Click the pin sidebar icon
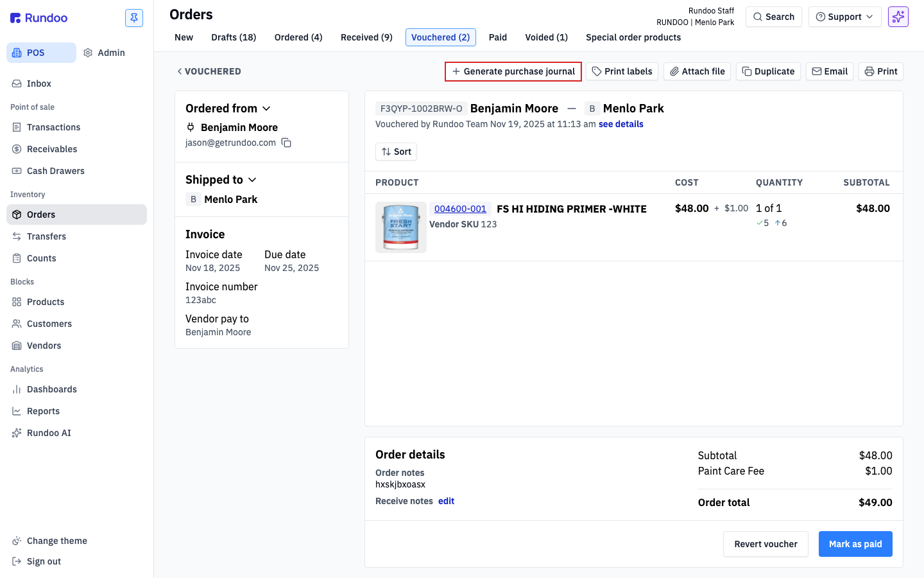Screen dimensions: 924x578 (134, 18)
